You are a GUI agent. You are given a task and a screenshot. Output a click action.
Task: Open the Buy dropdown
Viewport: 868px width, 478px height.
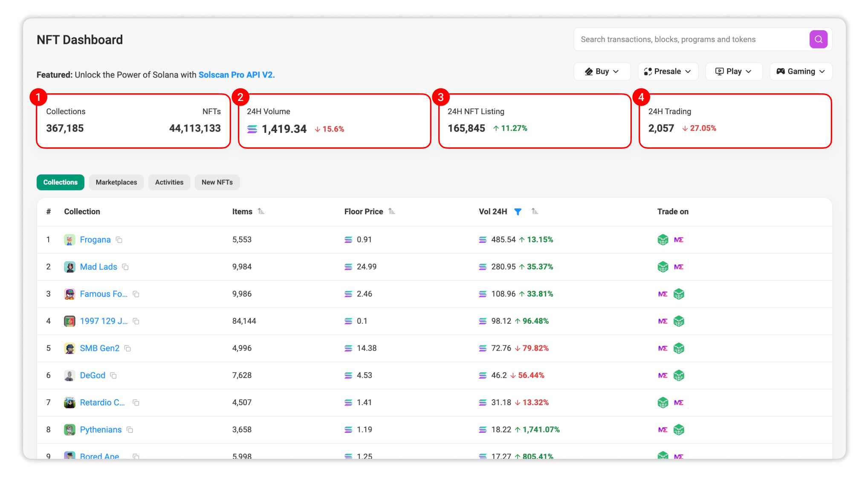602,71
